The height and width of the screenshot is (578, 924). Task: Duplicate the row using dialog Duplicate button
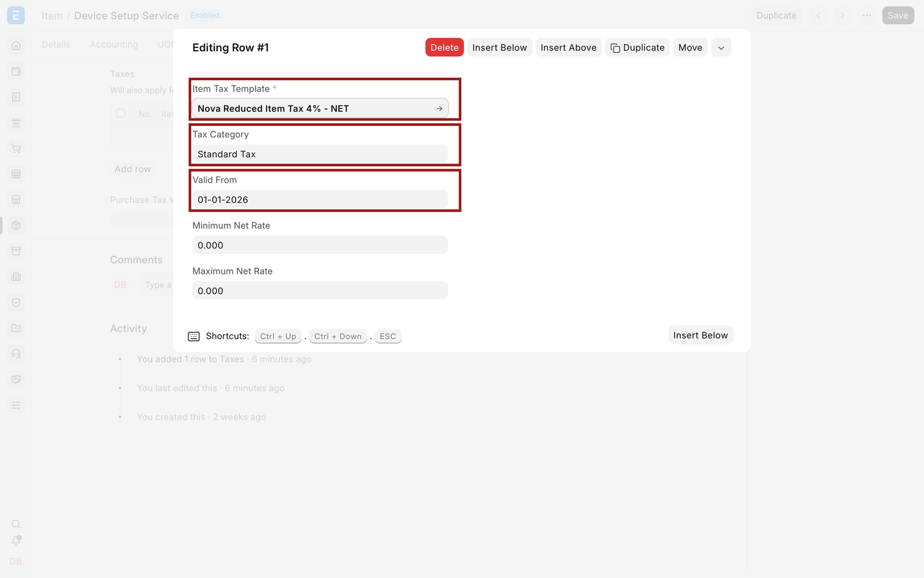(638, 47)
